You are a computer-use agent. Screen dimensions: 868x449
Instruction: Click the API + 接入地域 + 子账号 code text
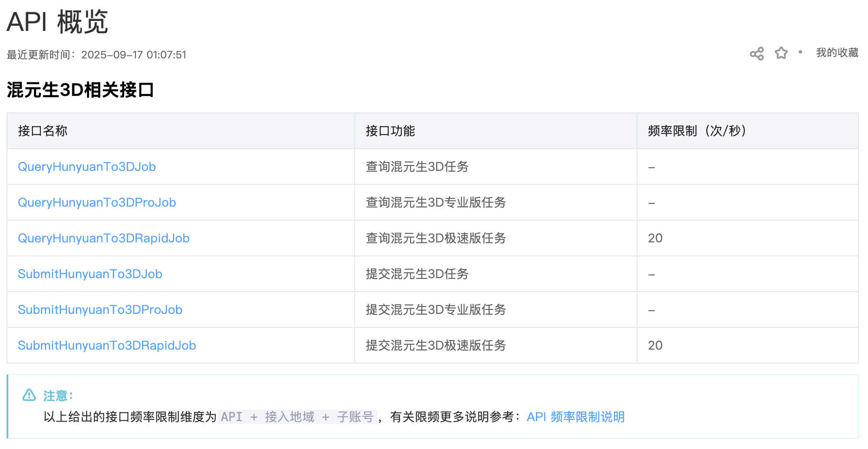click(297, 417)
